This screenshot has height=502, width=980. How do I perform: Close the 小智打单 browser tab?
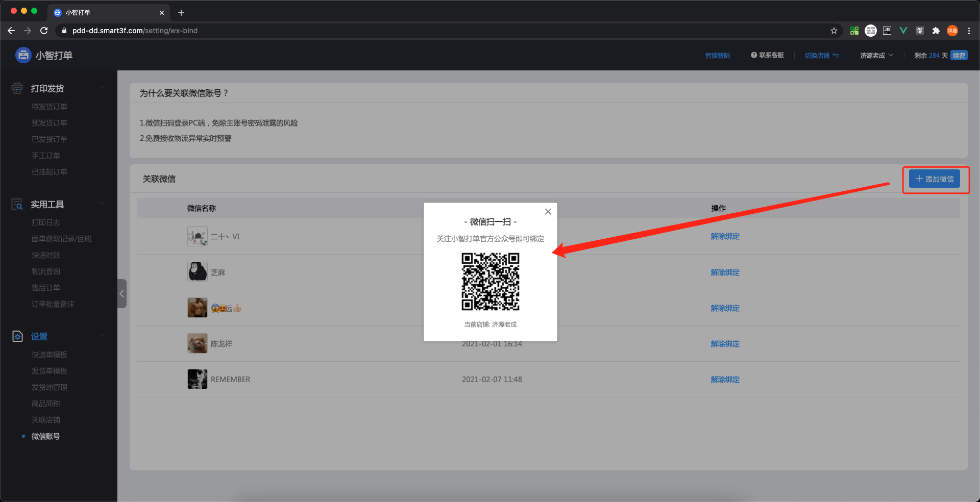point(162,13)
